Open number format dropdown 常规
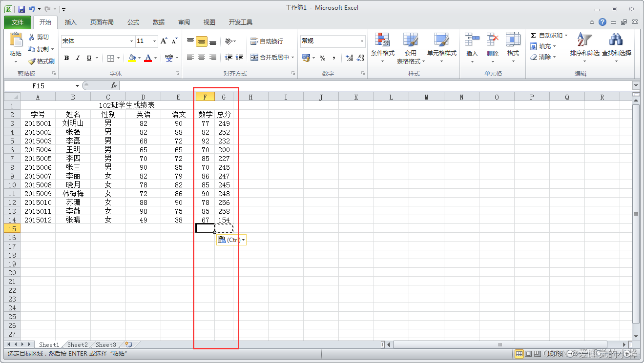This screenshot has width=644, height=363. (362, 41)
